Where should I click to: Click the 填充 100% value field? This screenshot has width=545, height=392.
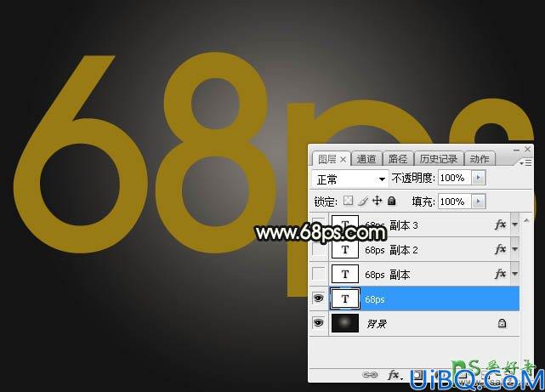[455, 202]
